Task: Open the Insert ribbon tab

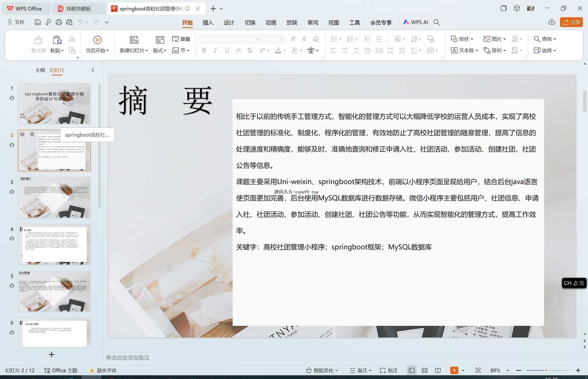Action: tap(208, 23)
